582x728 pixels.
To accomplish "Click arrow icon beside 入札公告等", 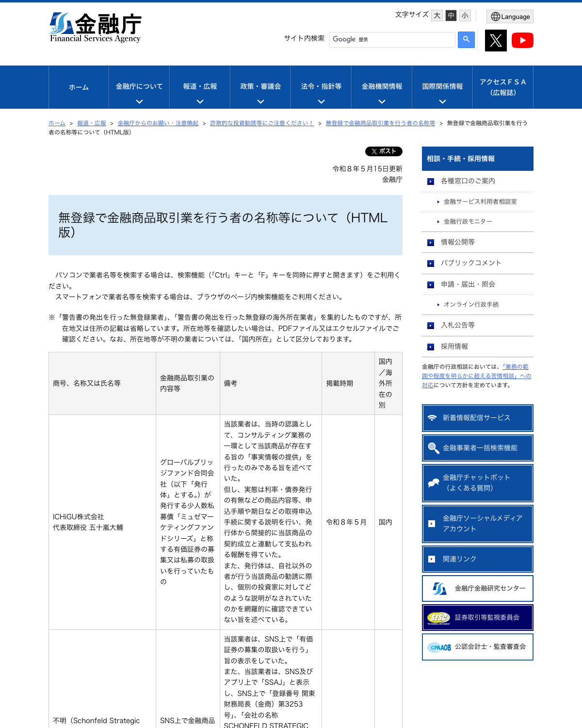I will (x=431, y=326).
